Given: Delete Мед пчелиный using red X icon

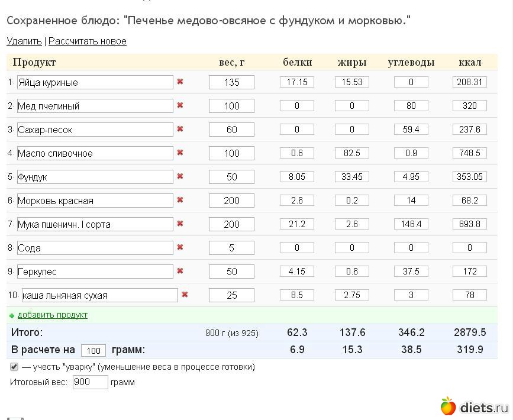Looking at the screenshot, I should click(x=180, y=105).
